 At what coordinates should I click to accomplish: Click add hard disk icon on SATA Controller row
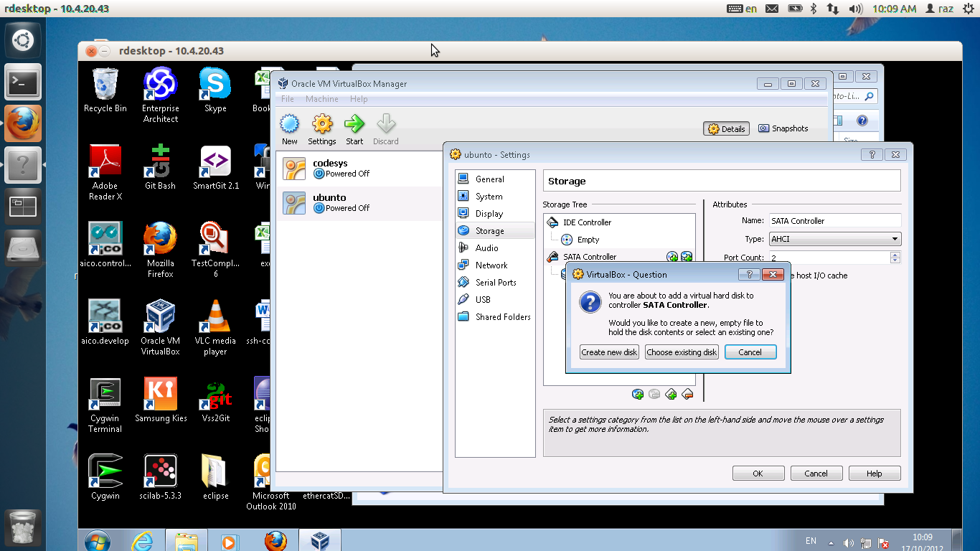(687, 257)
